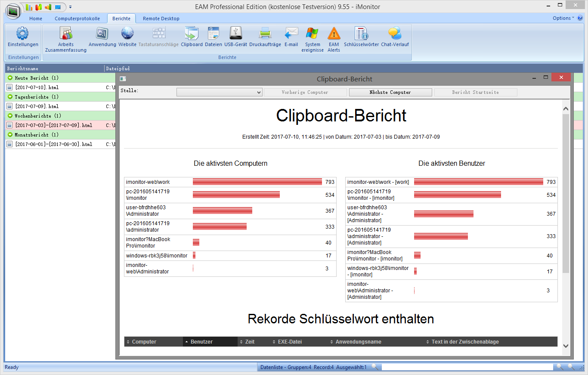Switch to the Remote Desktop tab
The height and width of the screenshot is (375, 588).
tap(161, 19)
